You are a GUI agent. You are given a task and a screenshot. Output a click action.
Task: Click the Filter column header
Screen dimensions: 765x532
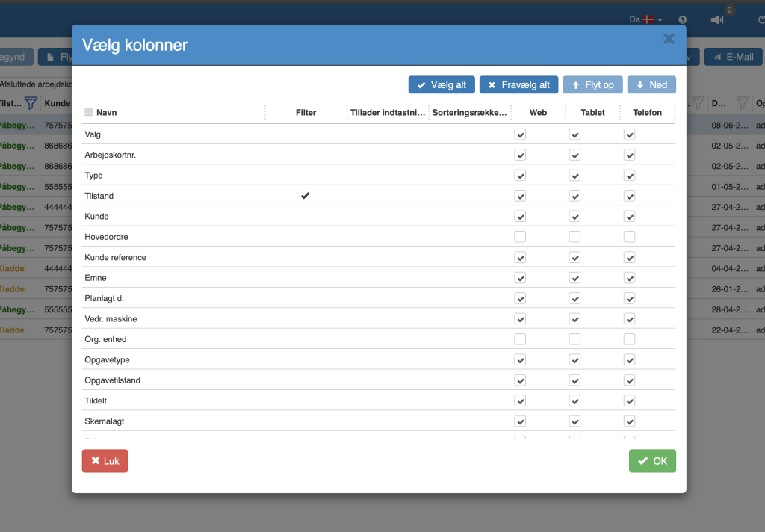(x=306, y=112)
